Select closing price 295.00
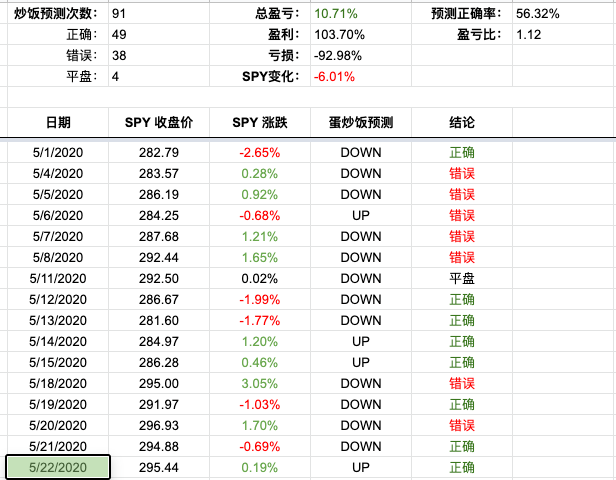Image resolution: width=616 pixels, height=480 pixels. coord(159,383)
